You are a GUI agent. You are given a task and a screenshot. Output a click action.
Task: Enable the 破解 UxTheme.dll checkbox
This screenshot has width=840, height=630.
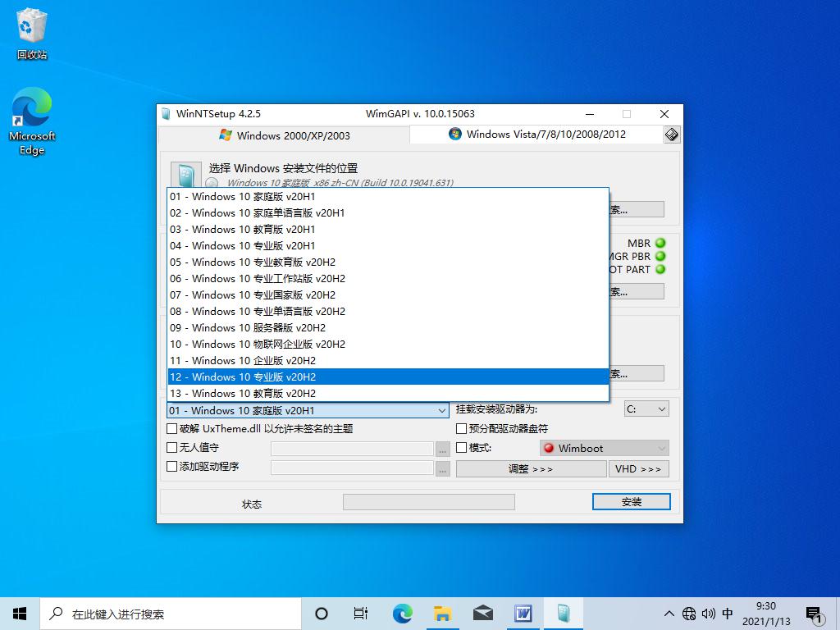(x=172, y=428)
